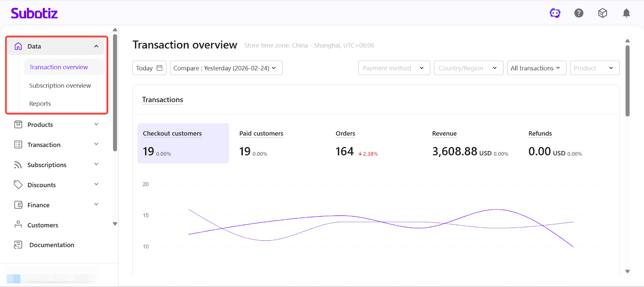
Task: Open Reports in the Data menu
Action: tap(40, 104)
